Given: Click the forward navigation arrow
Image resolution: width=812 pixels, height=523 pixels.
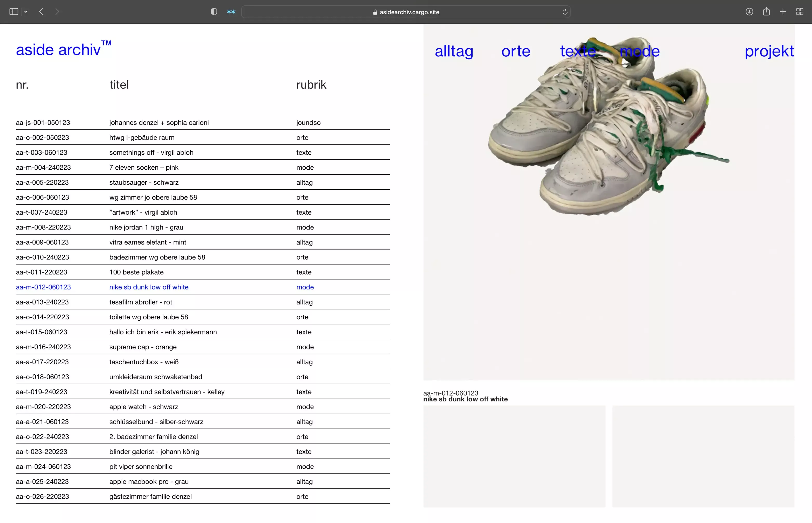Looking at the screenshot, I should tap(57, 12).
